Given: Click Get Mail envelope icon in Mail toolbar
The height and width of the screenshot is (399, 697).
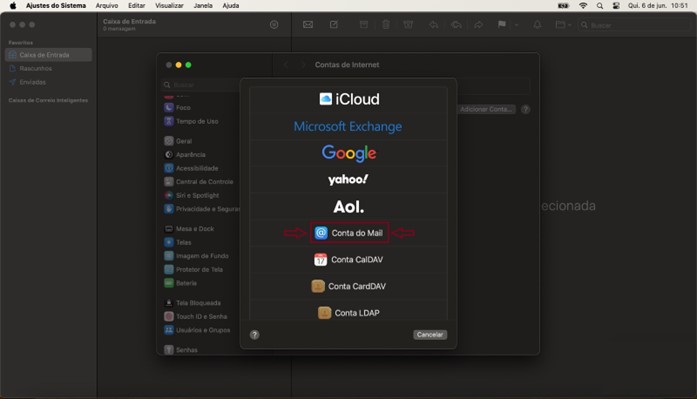Looking at the screenshot, I should click(308, 25).
